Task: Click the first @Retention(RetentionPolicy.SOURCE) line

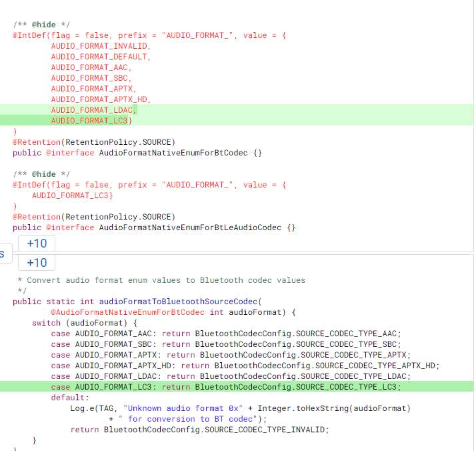Action: [94, 142]
